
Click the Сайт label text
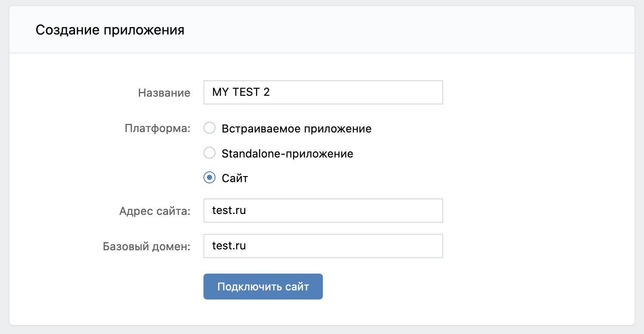pos(235,178)
